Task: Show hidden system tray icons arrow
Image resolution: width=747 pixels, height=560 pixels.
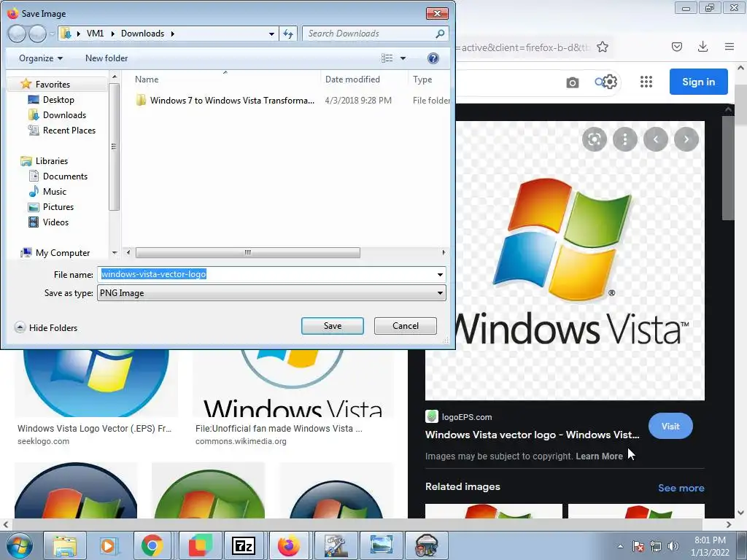Action: [620, 546]
